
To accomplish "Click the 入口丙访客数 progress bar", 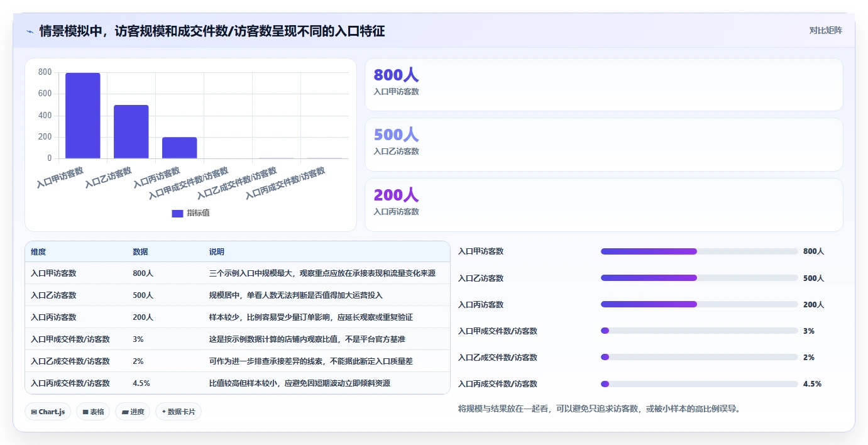I will (700, 304).
